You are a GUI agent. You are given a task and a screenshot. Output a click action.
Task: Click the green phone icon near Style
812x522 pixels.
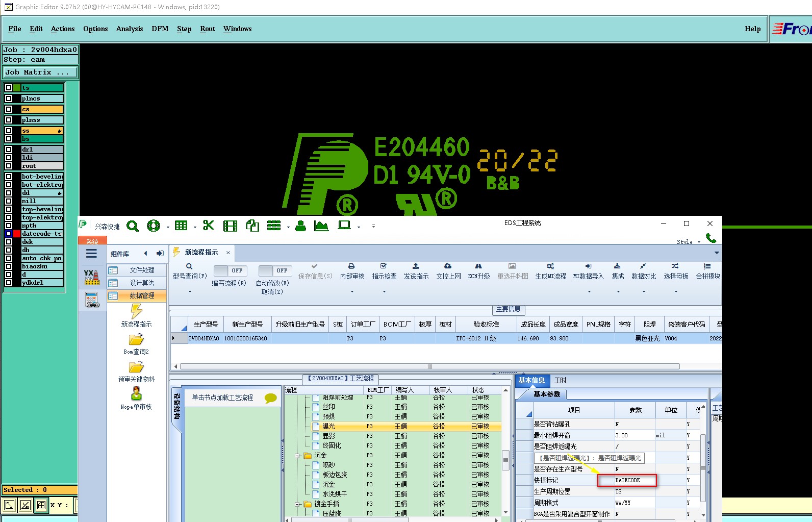711,238
